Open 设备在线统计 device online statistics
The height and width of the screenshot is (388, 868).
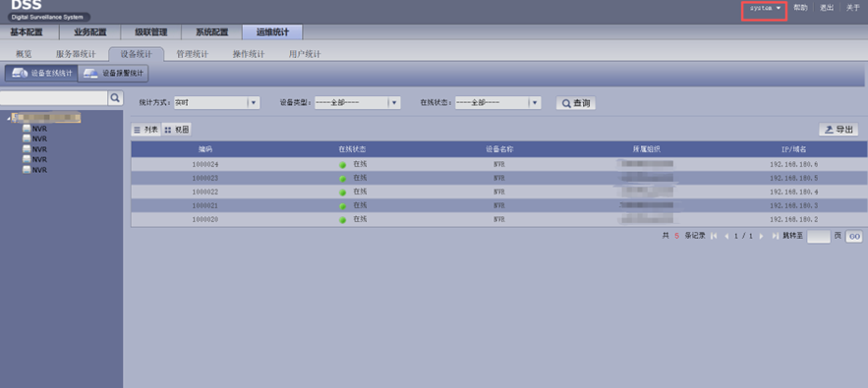(41, 73)
